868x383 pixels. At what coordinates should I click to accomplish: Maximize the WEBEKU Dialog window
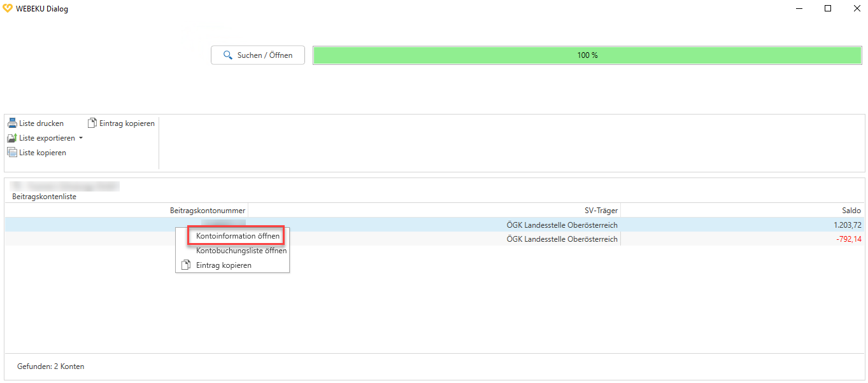(827, 9)
